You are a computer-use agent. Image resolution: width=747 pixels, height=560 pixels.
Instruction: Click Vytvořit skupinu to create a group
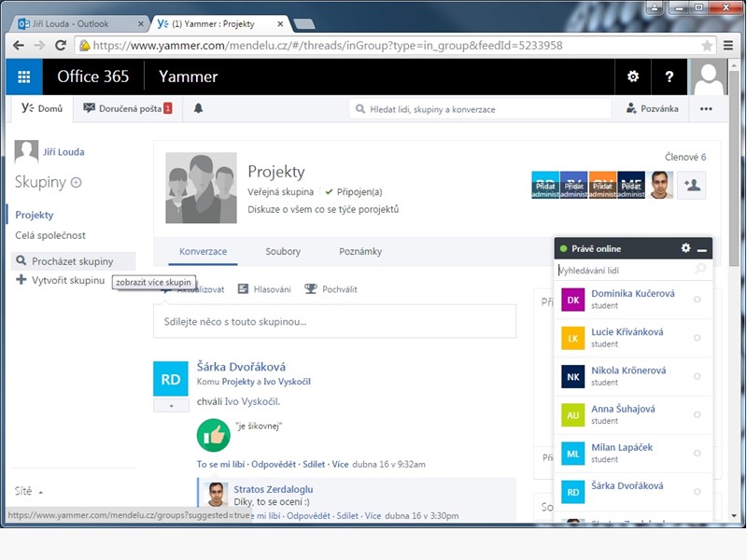67,280
